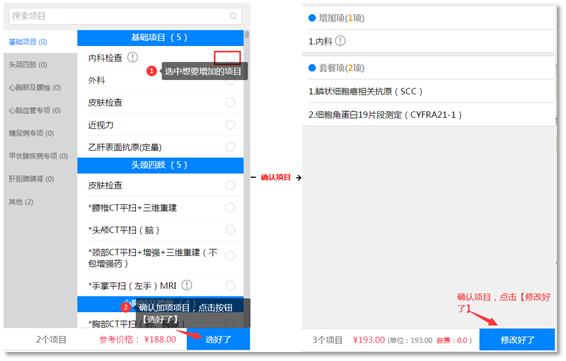Click the 2个项目 count label
The width and height of the screenshot is (566, 361).
[51, 339]
